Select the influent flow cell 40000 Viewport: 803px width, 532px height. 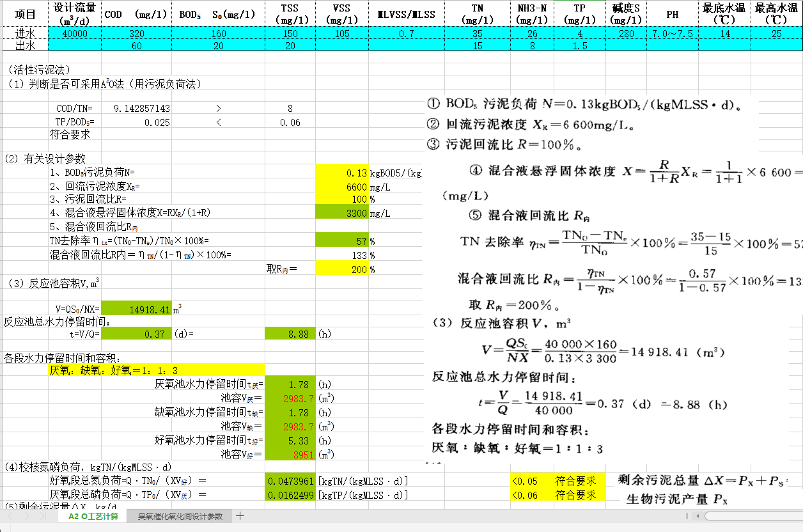click(x=75, y=33)
